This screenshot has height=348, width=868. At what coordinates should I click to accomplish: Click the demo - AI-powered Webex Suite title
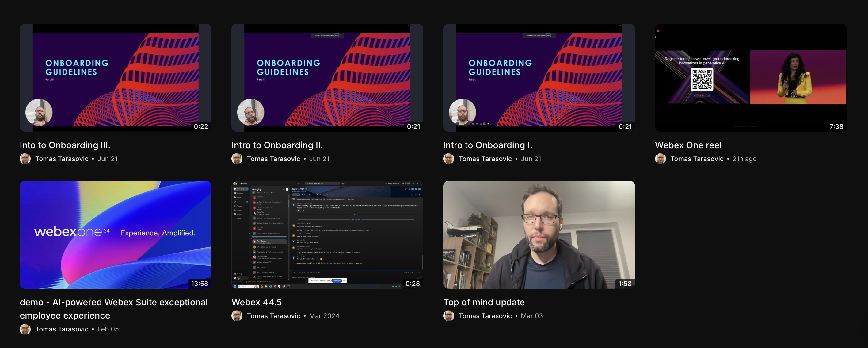pos(114,308)
